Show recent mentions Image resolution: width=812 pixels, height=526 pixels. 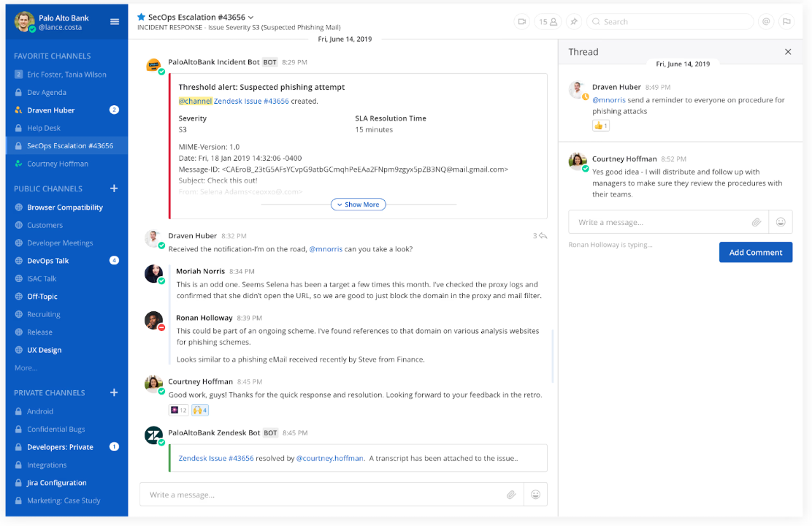[x=766, y=22]
